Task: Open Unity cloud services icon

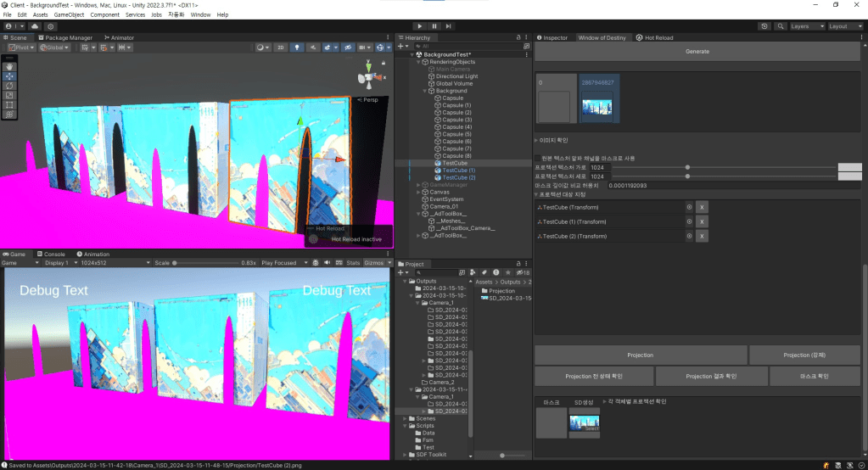Action: 36,26
